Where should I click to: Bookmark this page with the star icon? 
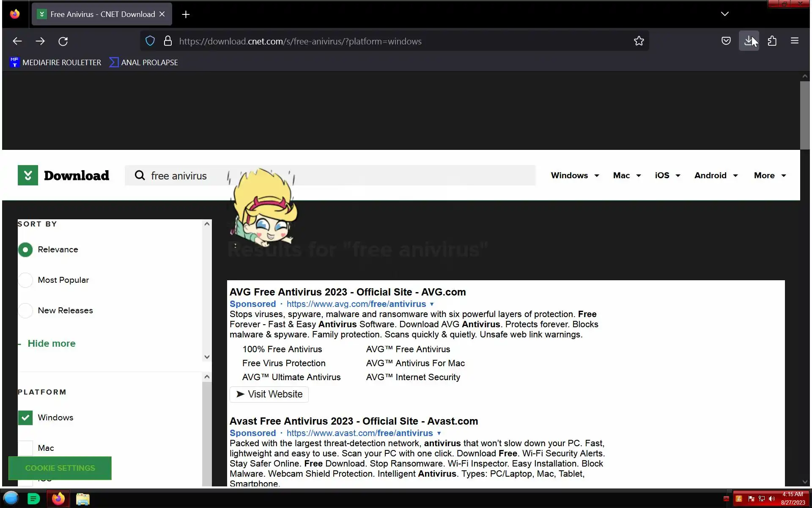pos(639,41)
